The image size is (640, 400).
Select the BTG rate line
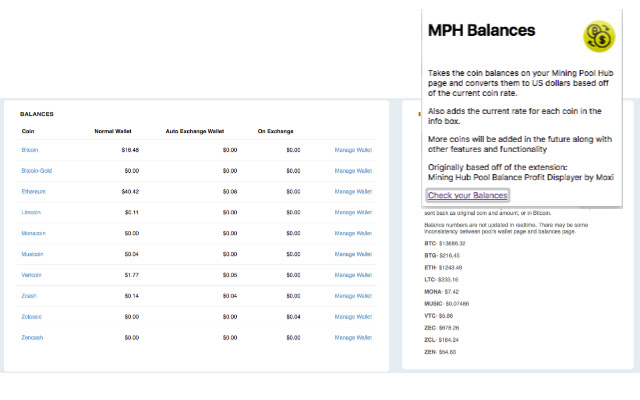coord(442,256)
